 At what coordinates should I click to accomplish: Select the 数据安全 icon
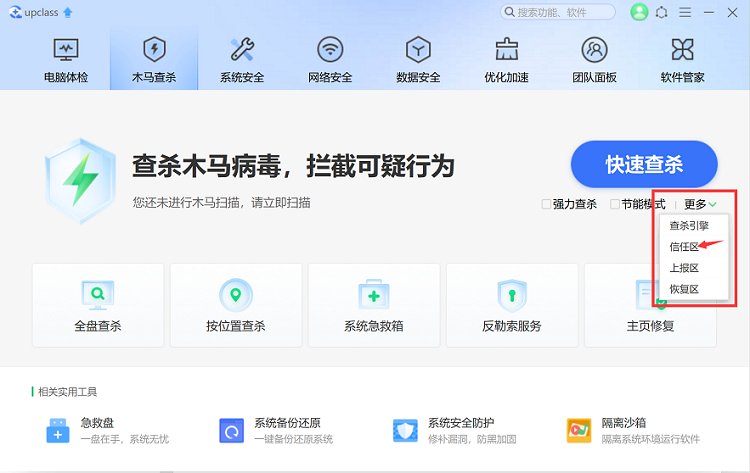coord(418,58)
